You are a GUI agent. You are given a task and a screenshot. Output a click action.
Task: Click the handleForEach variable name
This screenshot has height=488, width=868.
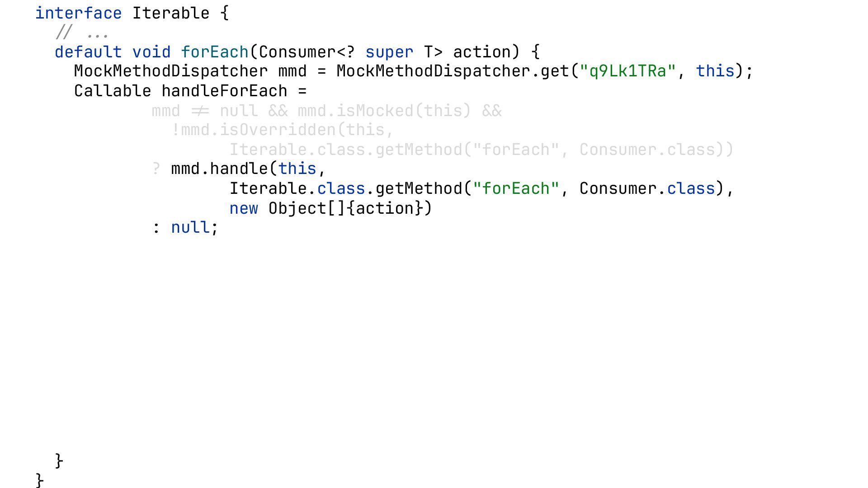pyautogui.click(x=225, y=91)
